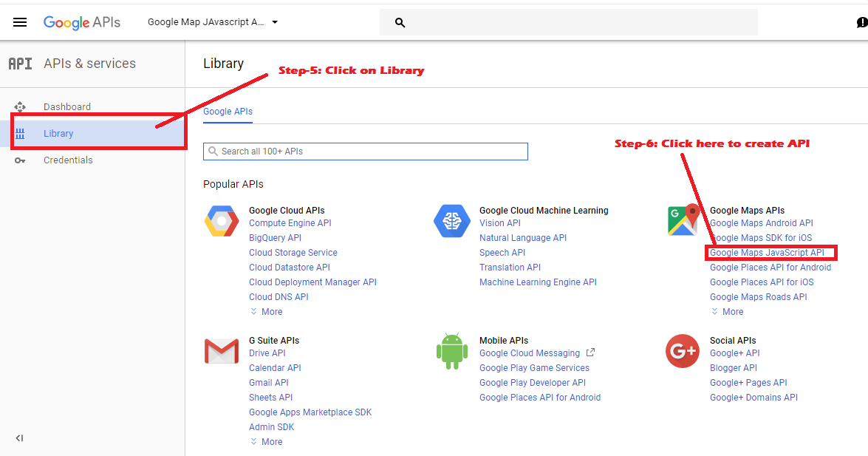Click the Google Maps APIs icon
The height and width of the screenshot is (456, 868).
pos(683,220)
